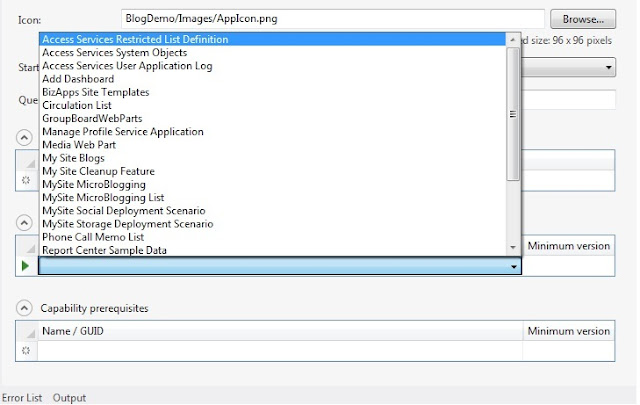Click the dropdown list scrollbar thumb
The image size is (640, 405).
(513, 114)
